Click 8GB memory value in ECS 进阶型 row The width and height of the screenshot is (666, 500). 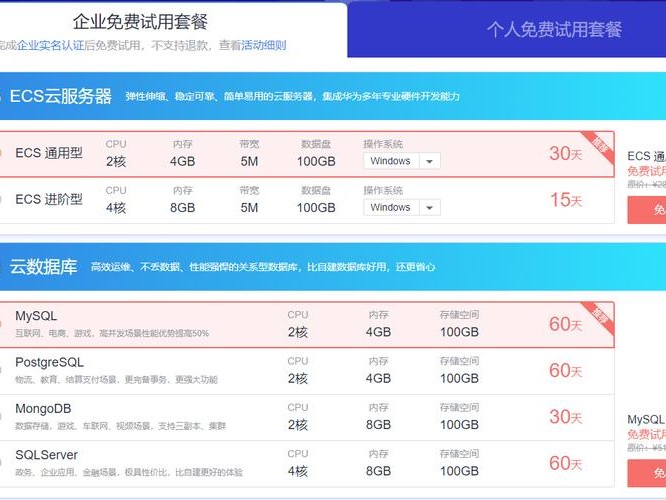pos(183,208)
